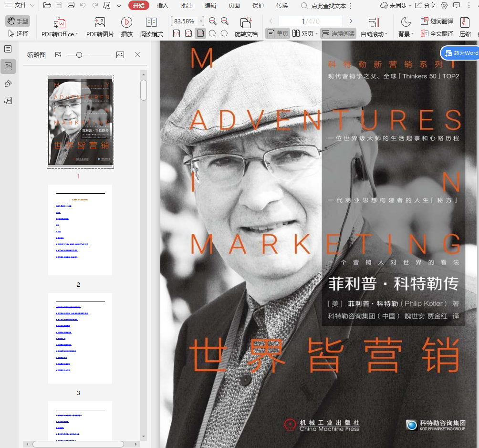Click the thumbnail size slider handle

pos(79,55)
